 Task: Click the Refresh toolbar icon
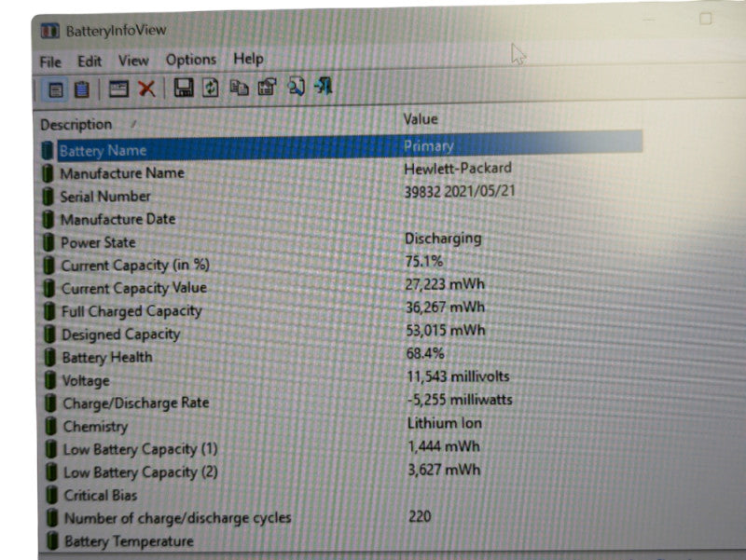pyautogui.click(x=211, y=88)
